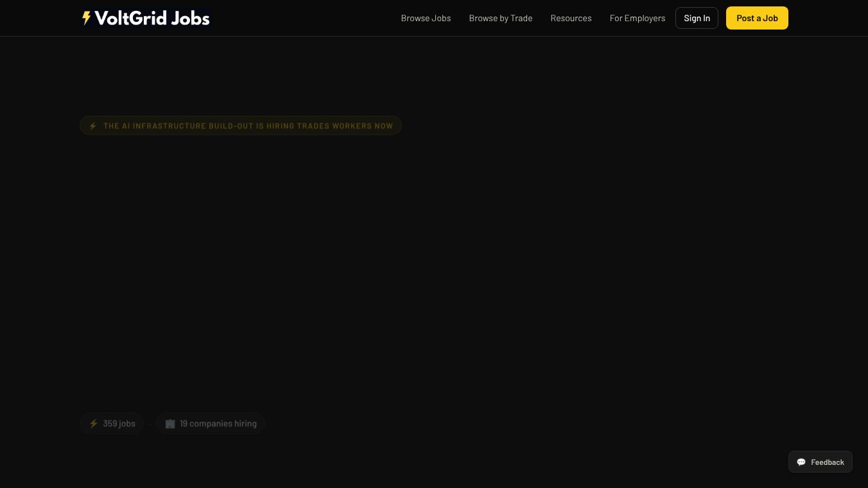This screenshot has height=488, width=868.
Task: Click the lightning icon beside 359 jobs
Action: tap(94, 424)
